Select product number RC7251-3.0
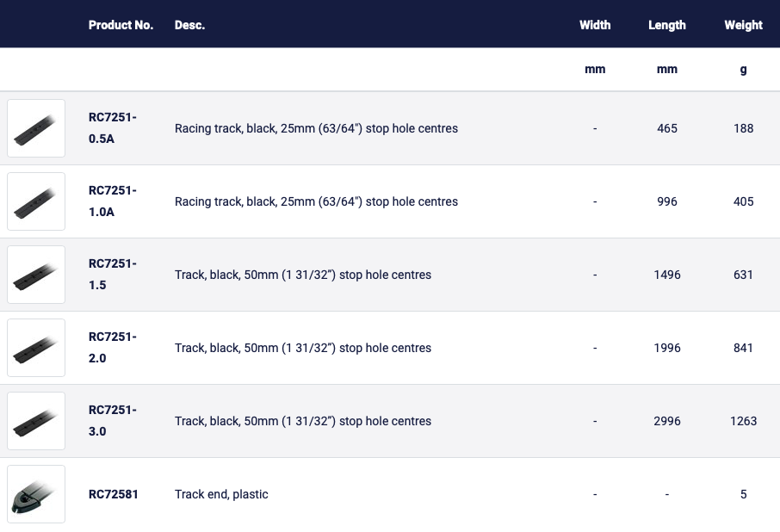 pos(113,420)
